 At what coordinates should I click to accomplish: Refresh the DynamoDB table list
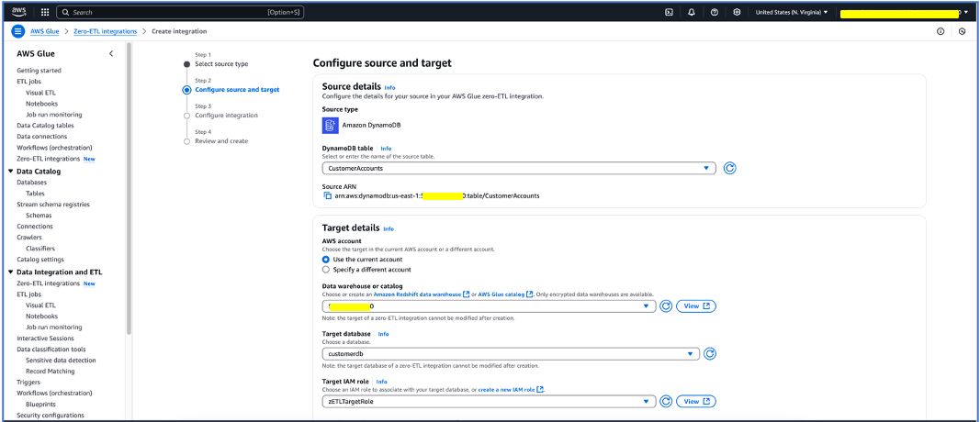click(729, 168)
